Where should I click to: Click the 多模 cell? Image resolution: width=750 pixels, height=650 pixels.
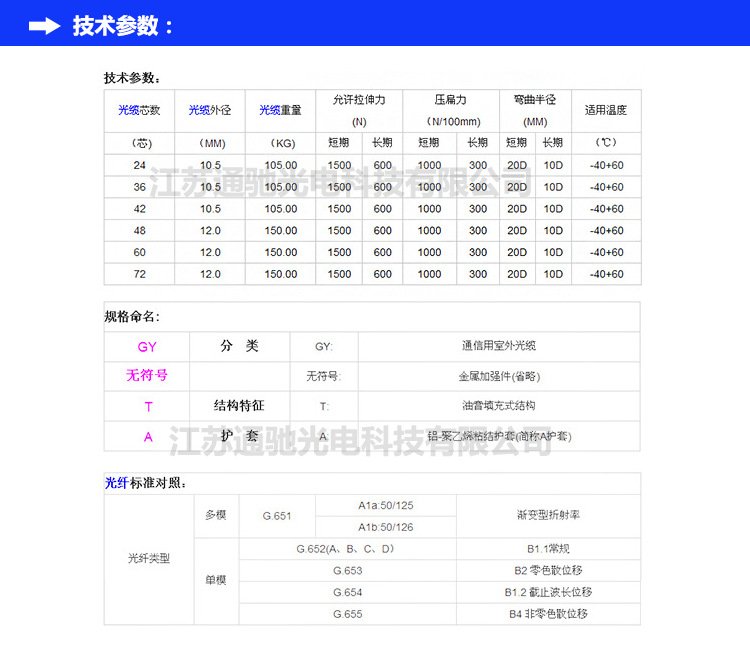pyautogui.click(x=216, y=515)
